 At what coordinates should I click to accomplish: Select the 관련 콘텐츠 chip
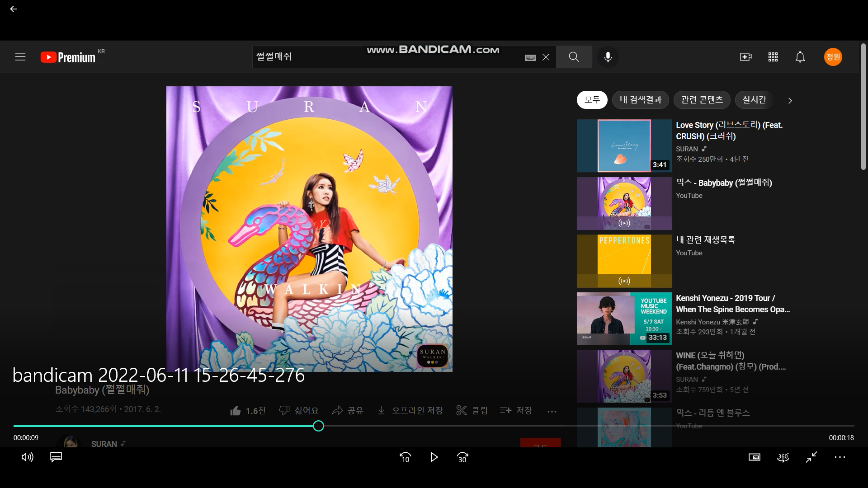(702, 100)
